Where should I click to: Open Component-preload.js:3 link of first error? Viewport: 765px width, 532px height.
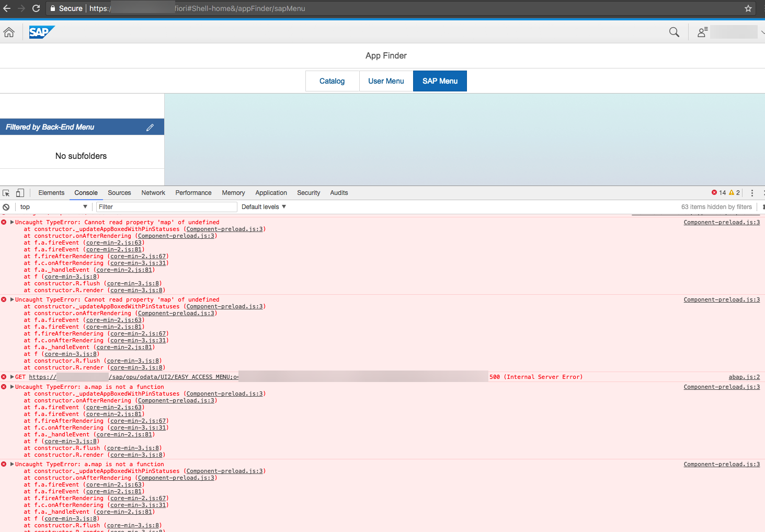[x=722, y=222]
